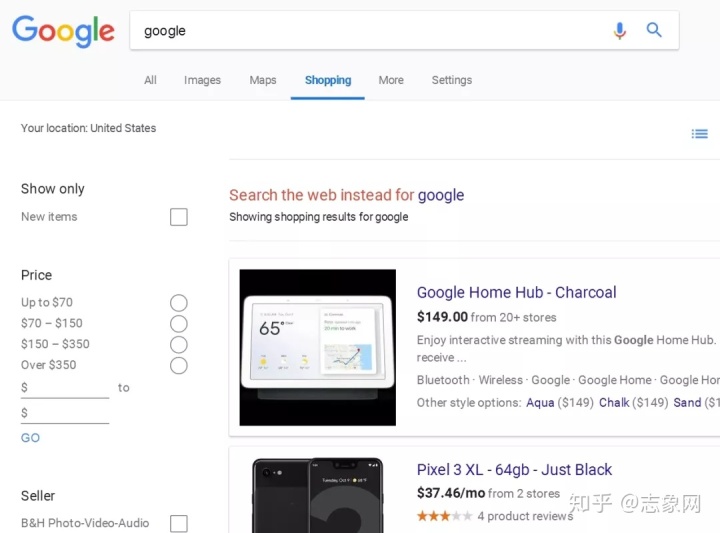
Task: Click the GO price filter button
Action: pyautogui.click(x=31, y=438)
